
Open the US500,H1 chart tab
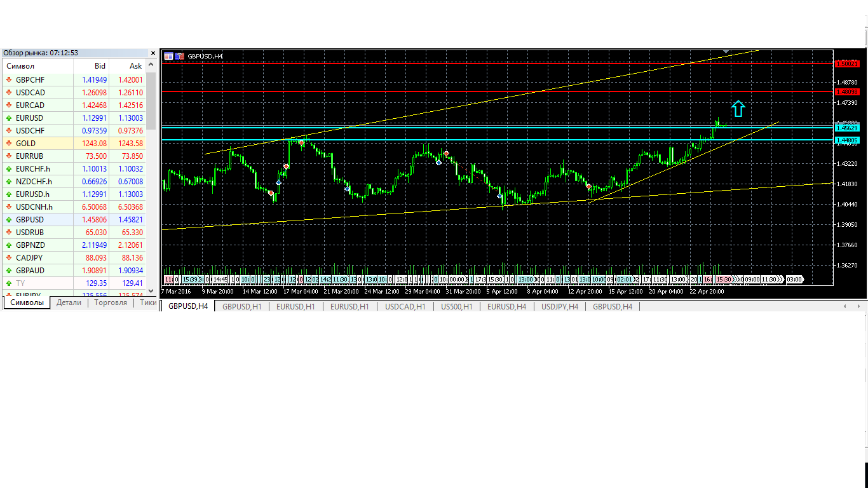click(x=456, y=306)
